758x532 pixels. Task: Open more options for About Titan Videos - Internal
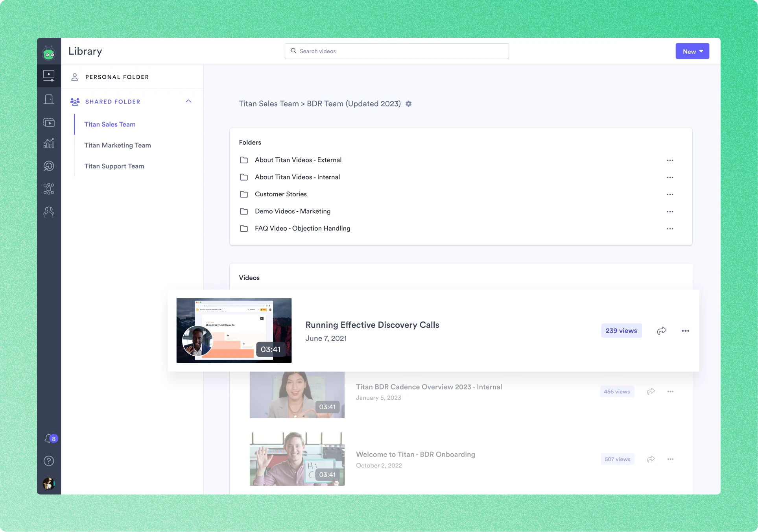click(670, 177)
